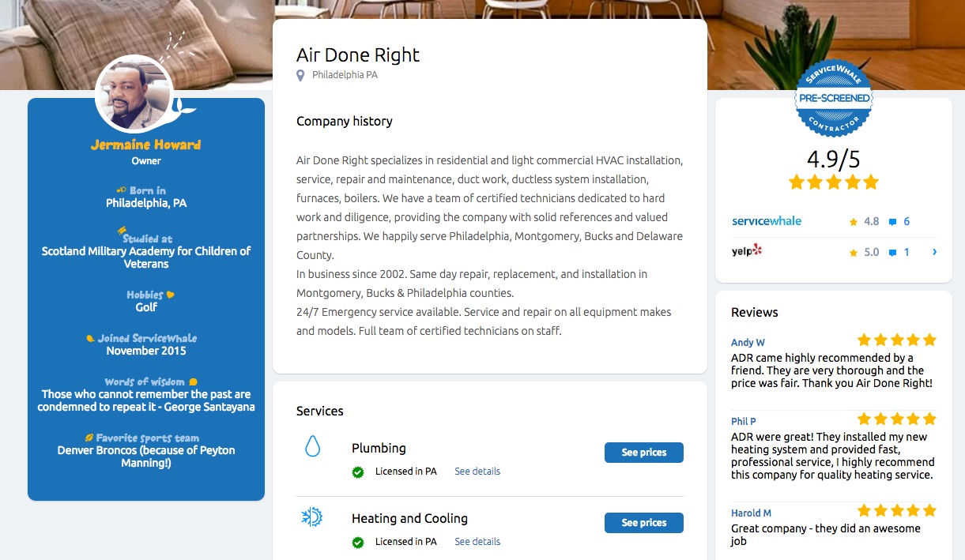Click Jermaine Howard's profile photo
Viewport: 965px width, 560px height.
click(x=134, y=94)
